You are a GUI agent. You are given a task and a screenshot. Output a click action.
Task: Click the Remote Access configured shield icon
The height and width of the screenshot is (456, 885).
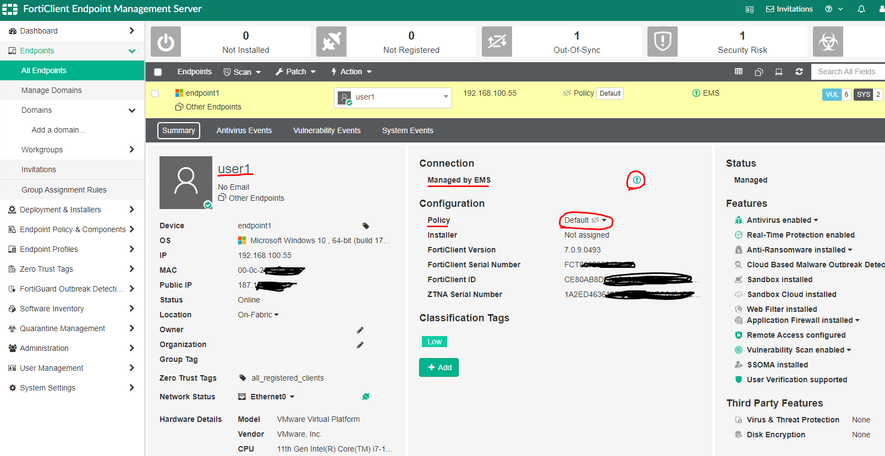pos(738,335)
